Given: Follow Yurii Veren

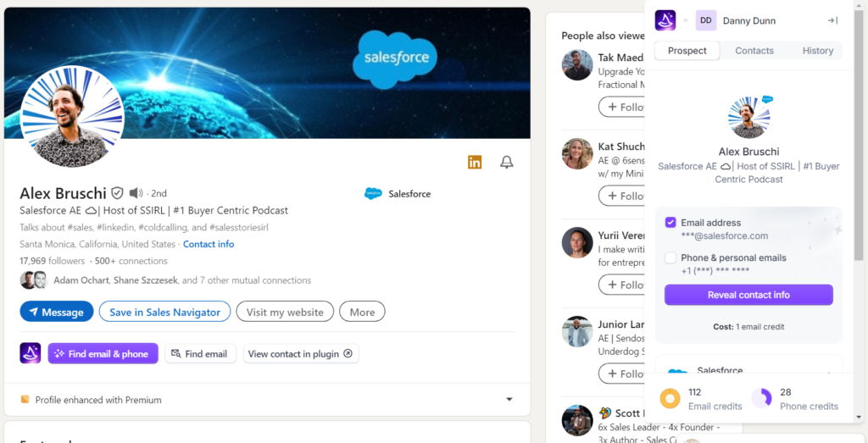Looking at the screenshot, I should [622, 285].
